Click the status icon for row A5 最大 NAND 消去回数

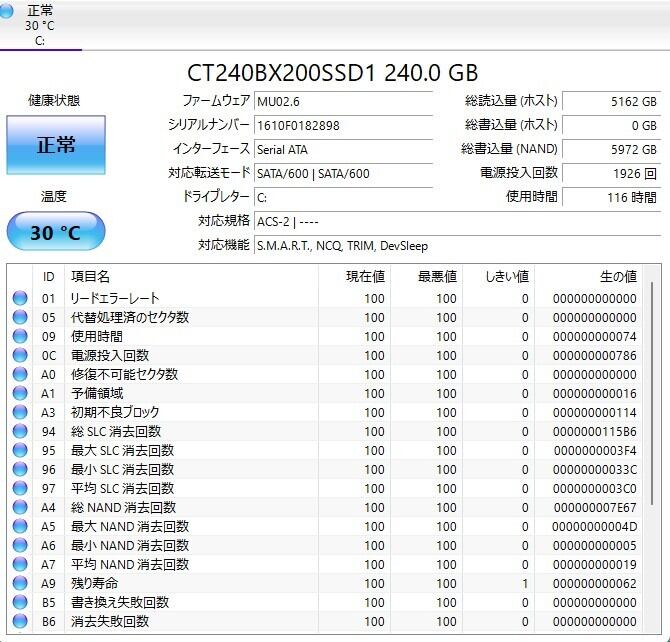(x=20, y=527)
